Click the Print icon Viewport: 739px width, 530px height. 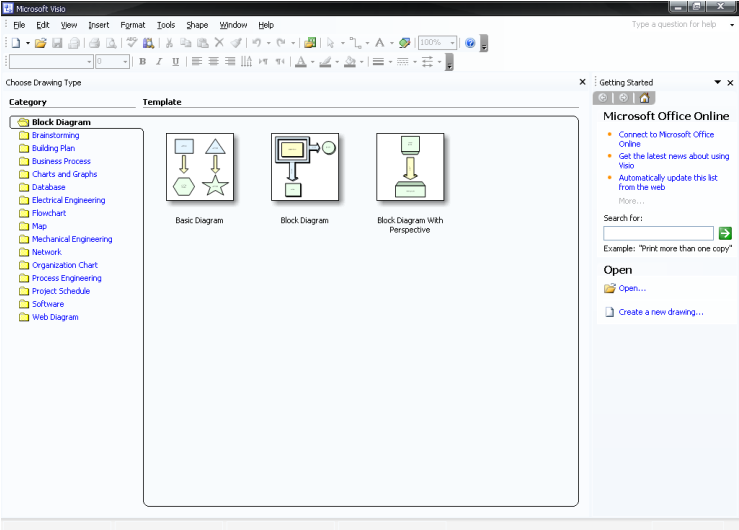pos(94,43)
